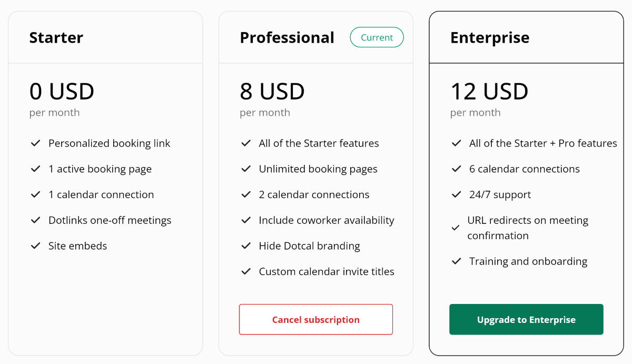Screen dimensions: 632x364
Task: Click checkmark beside Unlimited booking pages
Action: click(x=246, y=169)
